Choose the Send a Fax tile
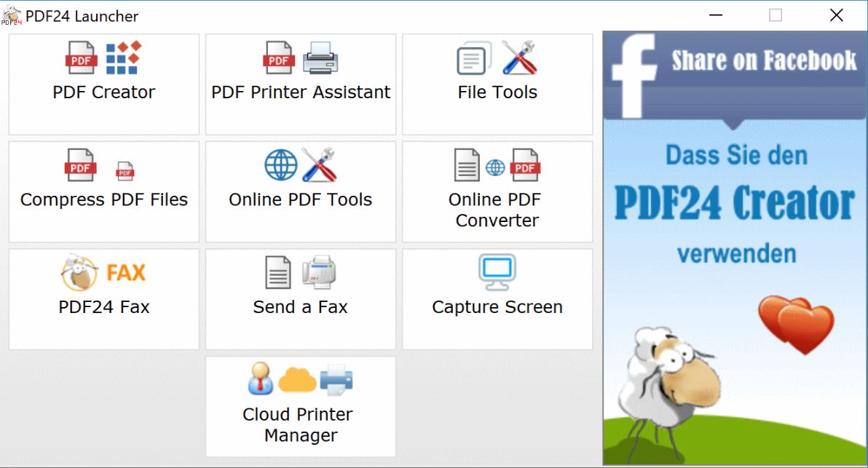This screenshot has height=468, width=868. coord(301,298)
